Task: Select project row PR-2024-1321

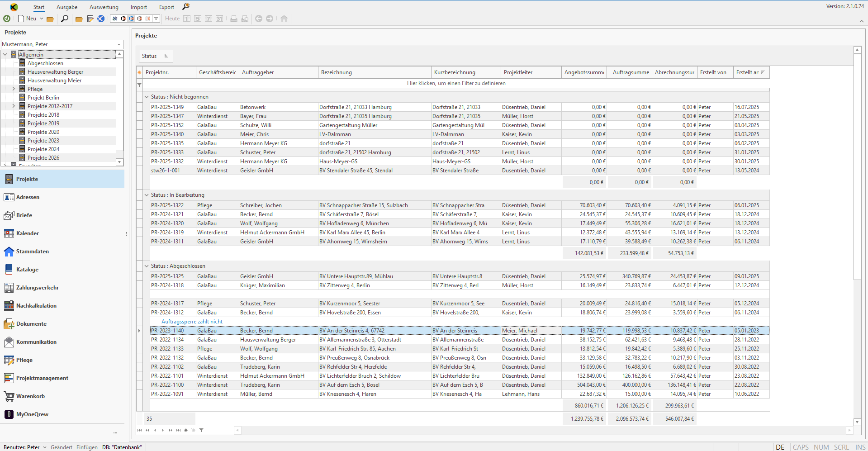Action: click(460, 214)
